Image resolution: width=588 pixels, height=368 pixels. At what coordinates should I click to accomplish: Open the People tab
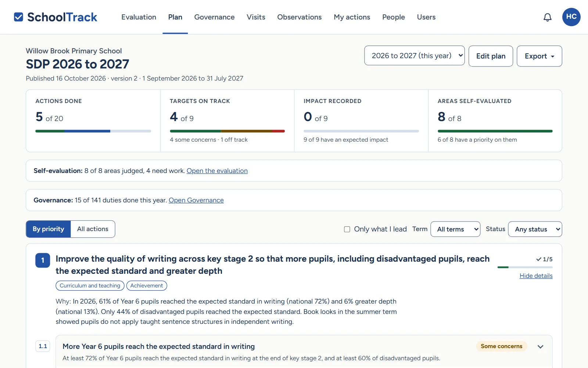393,17
